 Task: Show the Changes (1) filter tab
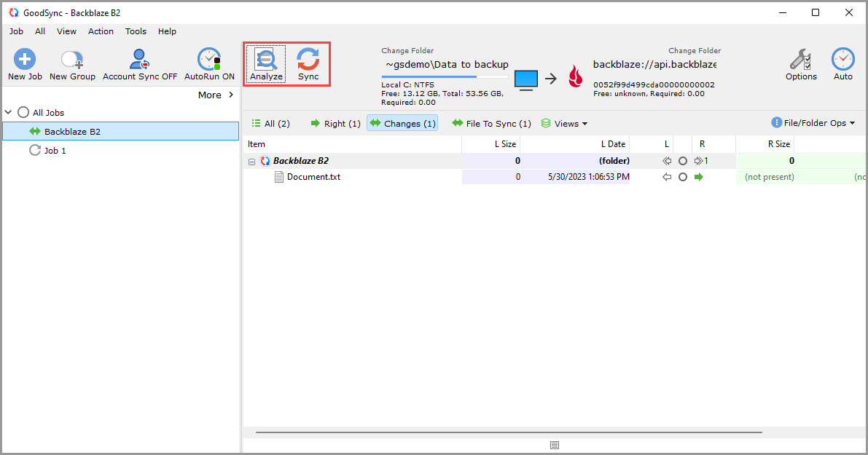coord(402,123)
